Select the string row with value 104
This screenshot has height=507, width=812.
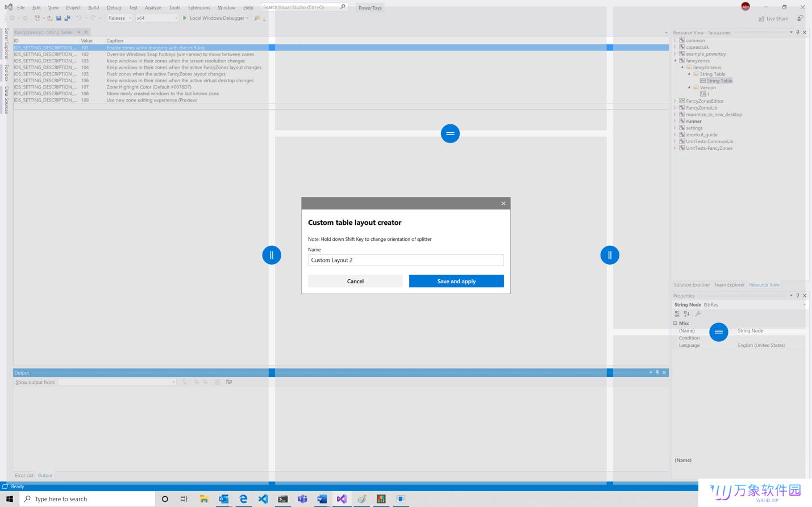point(341,68)
